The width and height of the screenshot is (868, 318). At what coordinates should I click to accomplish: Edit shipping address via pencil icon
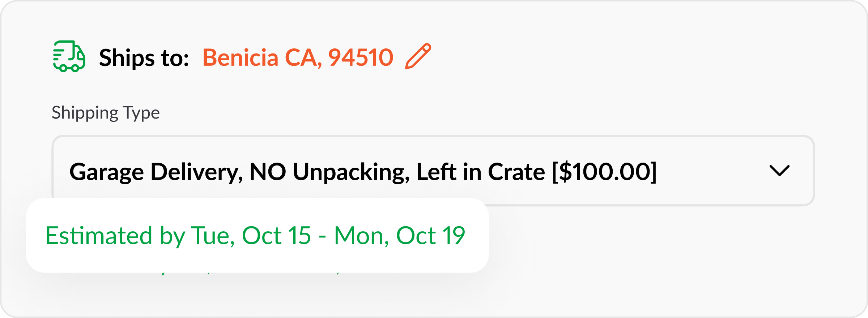tap(418, 56)
